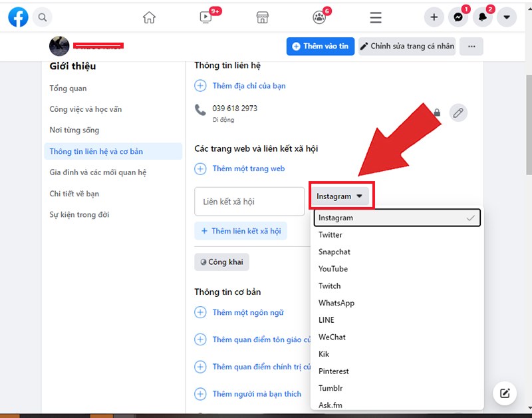Choose Kik from the dropdown list
The image size is (532, 418).
tap(397, 354)
